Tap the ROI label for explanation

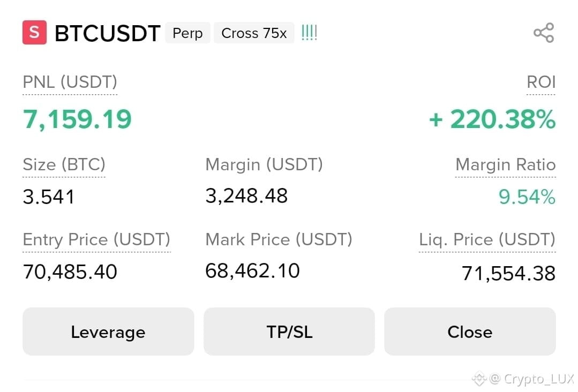pos(541,82)
